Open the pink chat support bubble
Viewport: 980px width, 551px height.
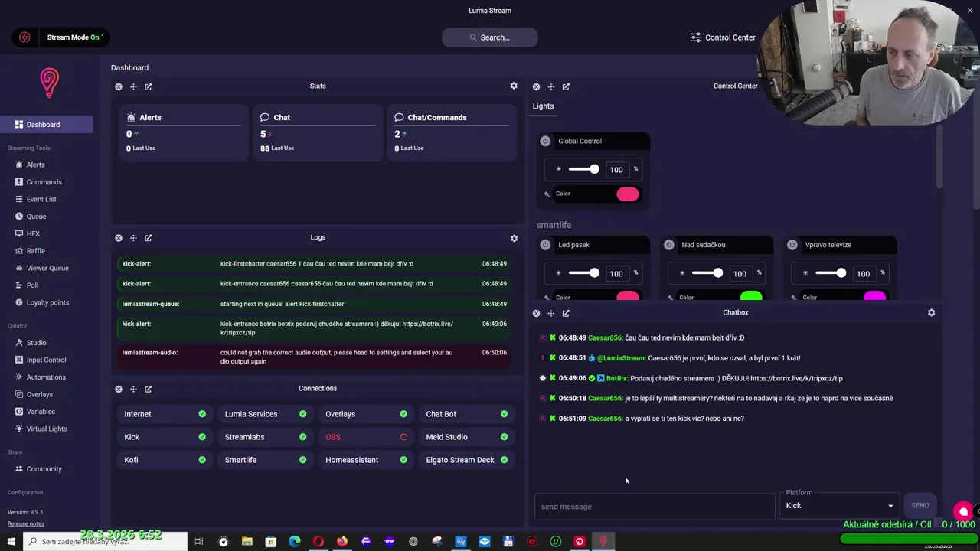tap(963, 511)
